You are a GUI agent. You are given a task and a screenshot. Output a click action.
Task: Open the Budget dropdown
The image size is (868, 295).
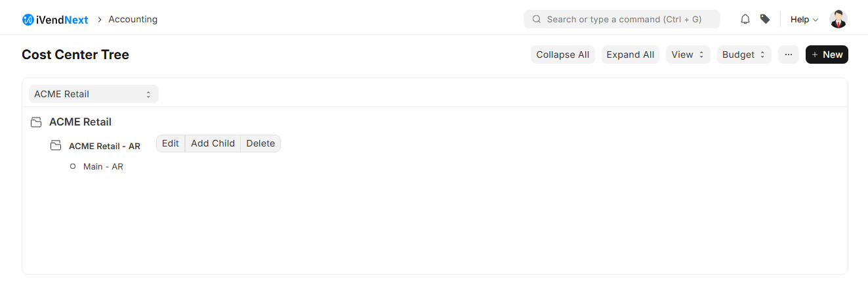pyautogui.click(x=744, y=55)
